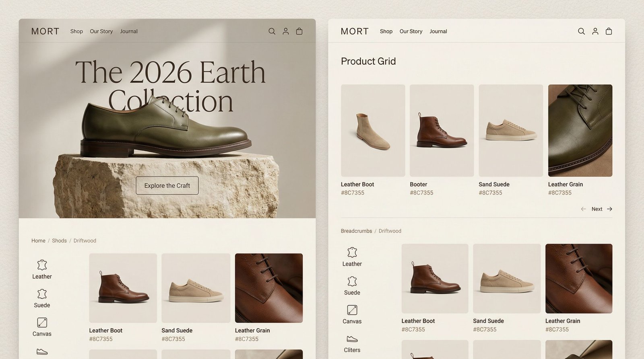Click #8C7355 code under Booter
The image size is (644, 359).
421,193
